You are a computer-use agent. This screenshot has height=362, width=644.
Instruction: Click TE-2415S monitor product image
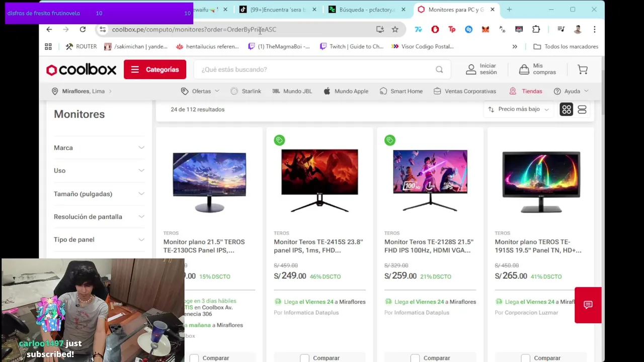coord(319,180)
